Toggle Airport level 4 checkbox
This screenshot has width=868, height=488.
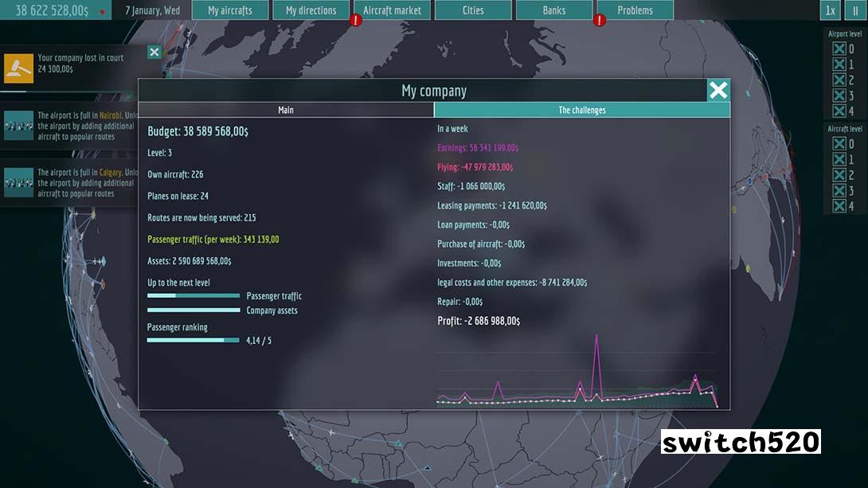pyautogui.click(x=839, y=111)
